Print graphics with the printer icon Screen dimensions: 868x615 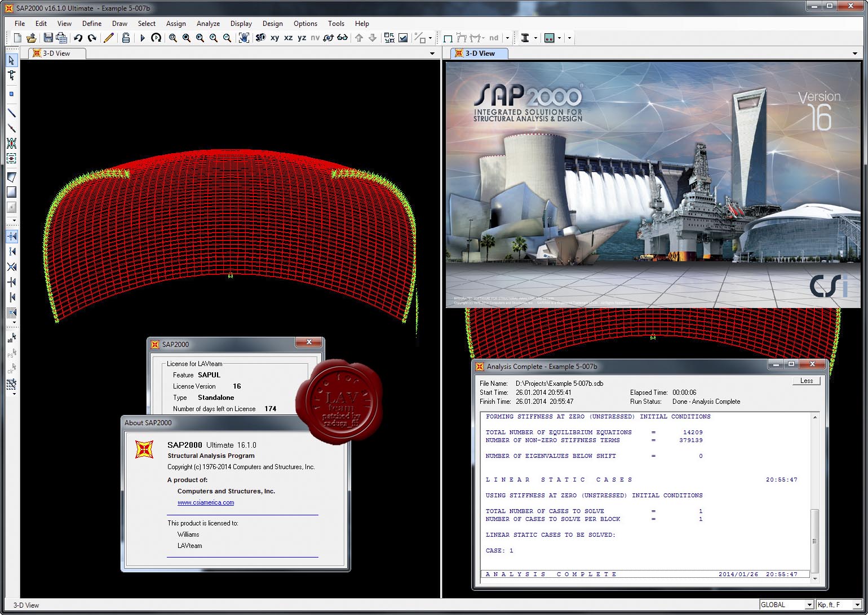pos(61,38)
